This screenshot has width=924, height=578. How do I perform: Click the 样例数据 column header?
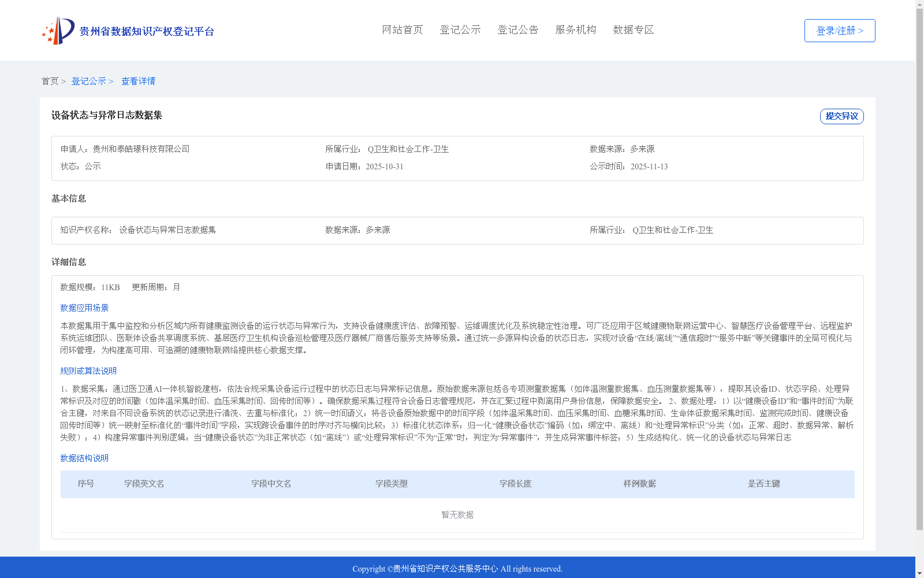(x=640, y=484)
